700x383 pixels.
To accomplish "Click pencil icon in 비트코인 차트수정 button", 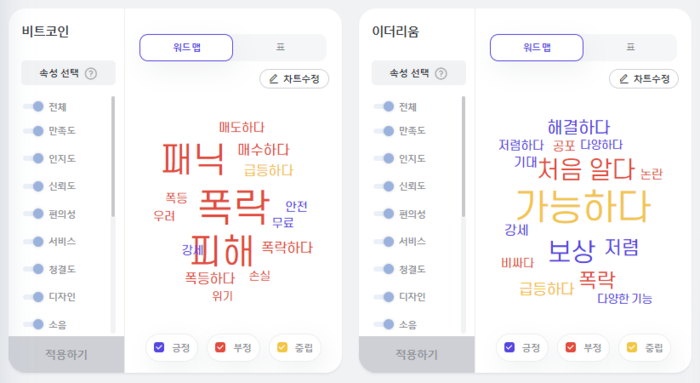I will tap(273, 79).
